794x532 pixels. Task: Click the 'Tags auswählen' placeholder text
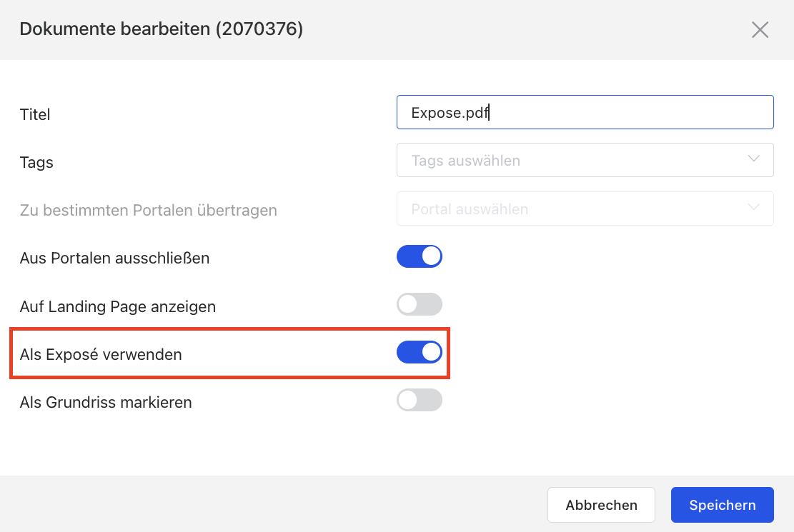[x=466, y=161]
